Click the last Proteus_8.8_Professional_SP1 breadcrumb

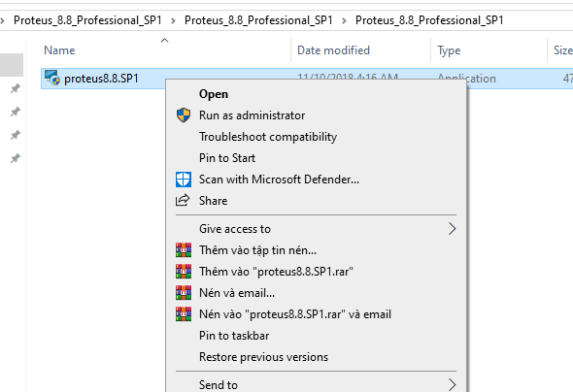point(429,20)
